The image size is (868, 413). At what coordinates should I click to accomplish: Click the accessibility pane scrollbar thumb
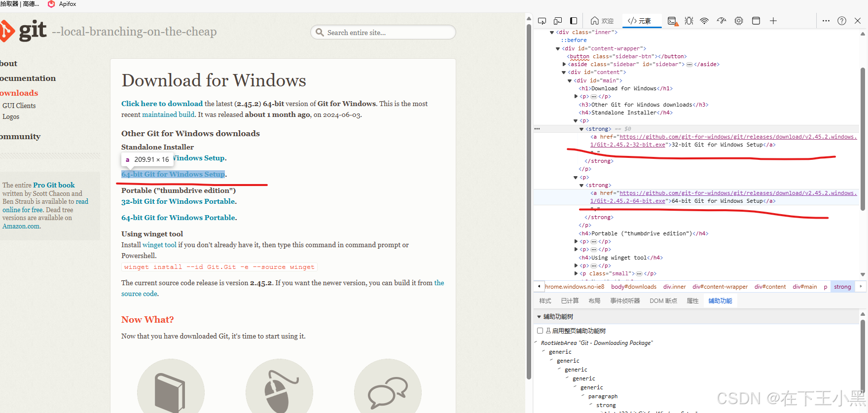863,356
